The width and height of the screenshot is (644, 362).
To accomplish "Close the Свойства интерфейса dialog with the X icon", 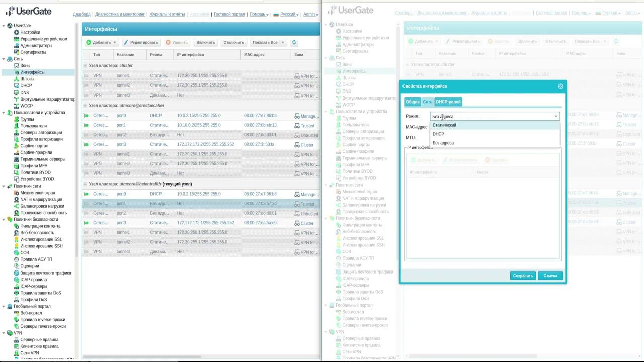I will [x=560, y=86].
